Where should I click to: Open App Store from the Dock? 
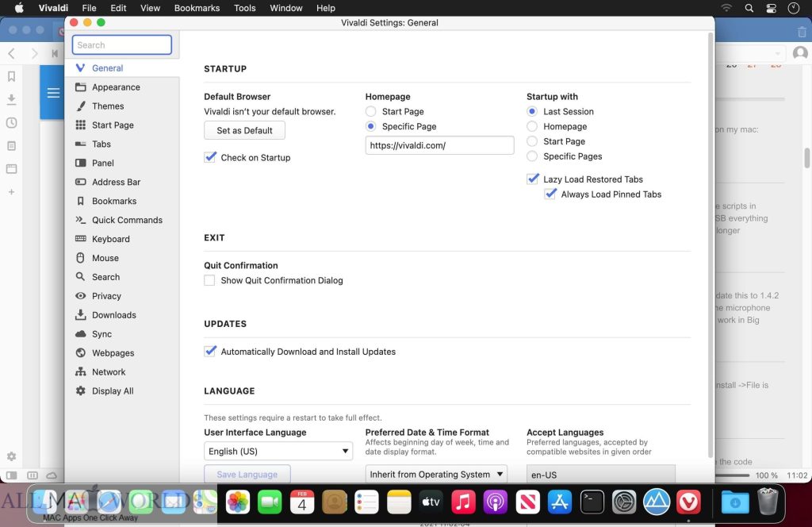[560, 502]
